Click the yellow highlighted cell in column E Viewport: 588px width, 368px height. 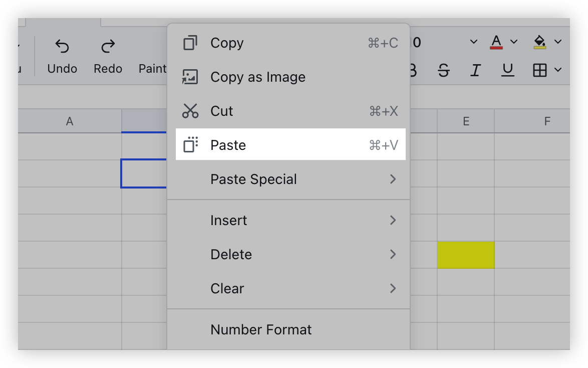coord(466,254)
